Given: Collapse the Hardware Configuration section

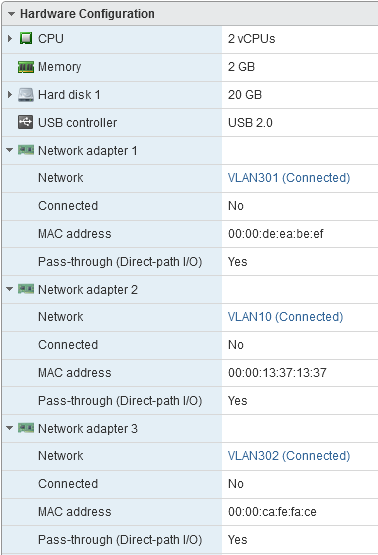Looking at the screenshot, I should (11, 14).
